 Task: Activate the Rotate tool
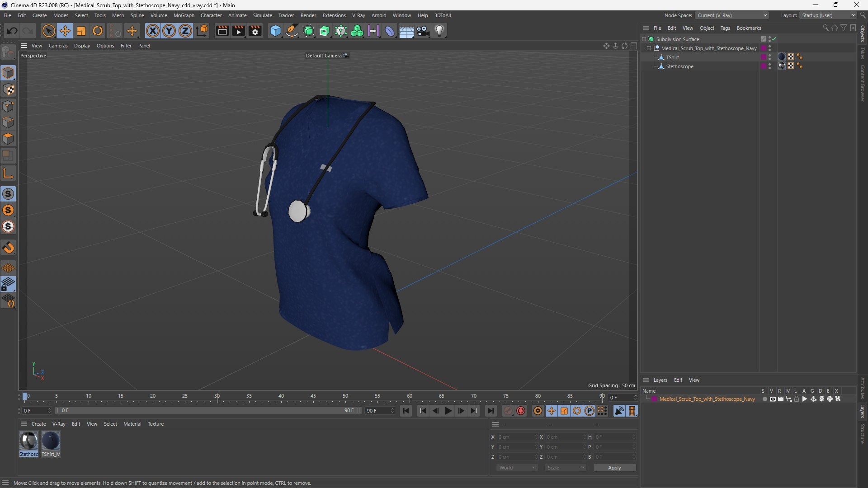[98, 31]
